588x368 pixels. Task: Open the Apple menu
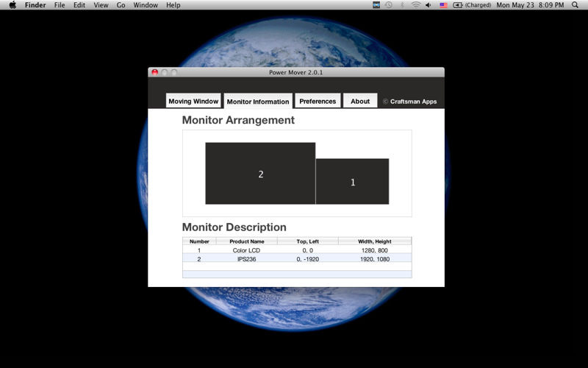pos(12,5)
